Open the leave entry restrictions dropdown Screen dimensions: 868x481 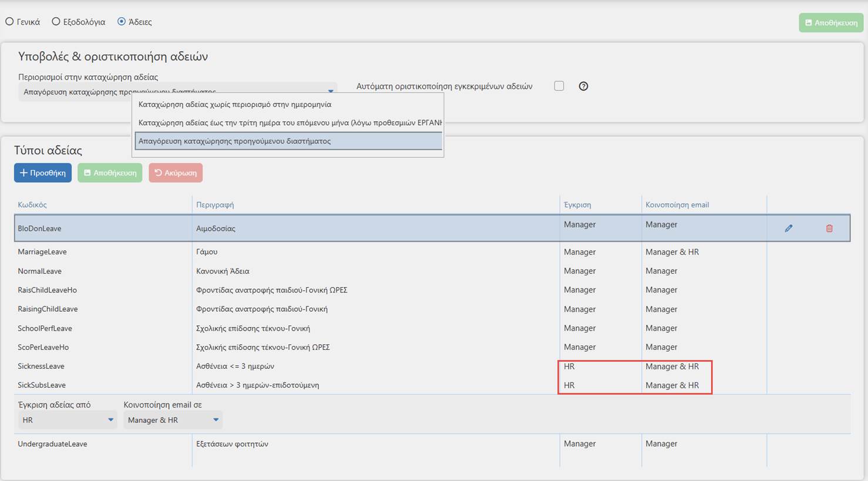point(177,92)
